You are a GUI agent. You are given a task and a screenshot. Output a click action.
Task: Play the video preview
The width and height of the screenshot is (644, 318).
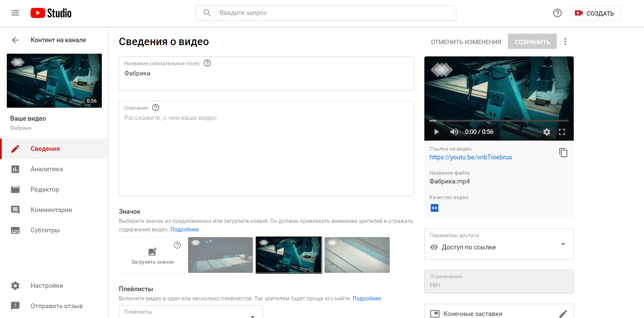pos(437,132)
